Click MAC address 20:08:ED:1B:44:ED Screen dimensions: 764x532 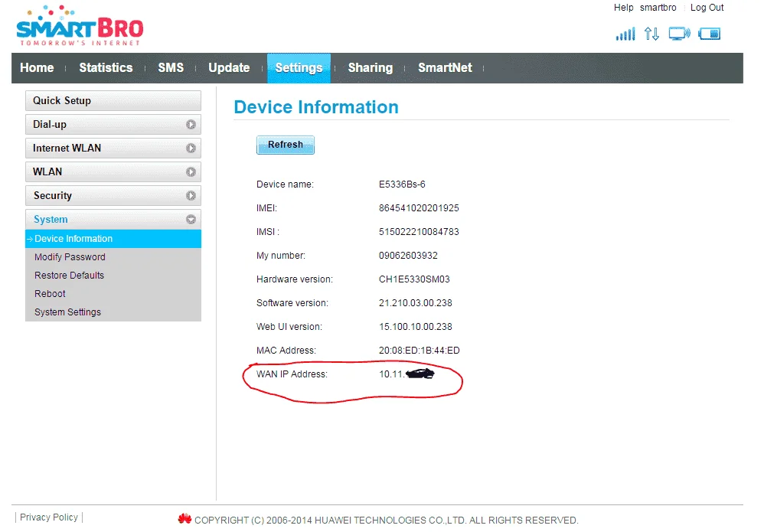[x=419, y=351]
